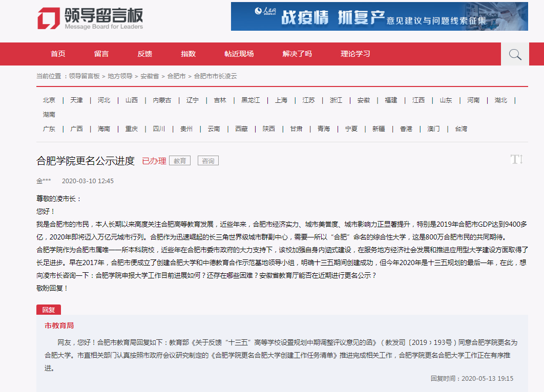The image size is (544, 392).
Task: Select 江西 in province list
Action: (x=419, y=100)
